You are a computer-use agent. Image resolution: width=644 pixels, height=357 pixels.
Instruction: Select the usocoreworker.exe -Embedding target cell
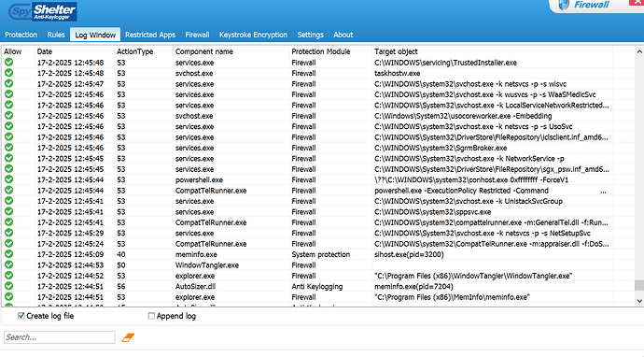463,116
